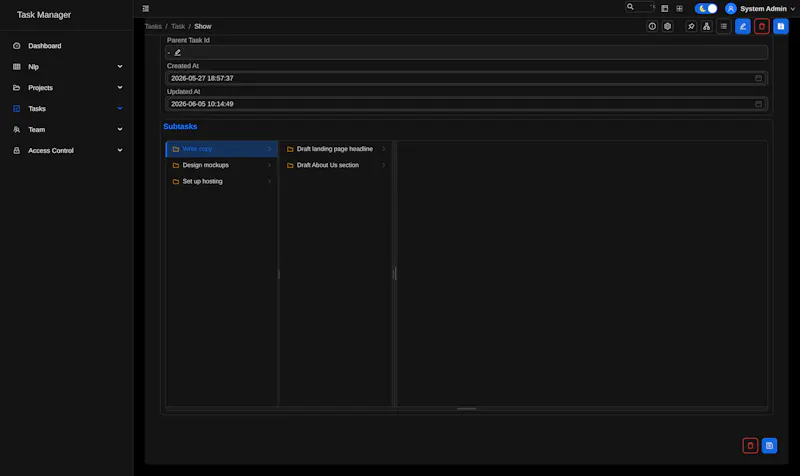Save using the blue disk icon in top toolbar

coord(781,27)
